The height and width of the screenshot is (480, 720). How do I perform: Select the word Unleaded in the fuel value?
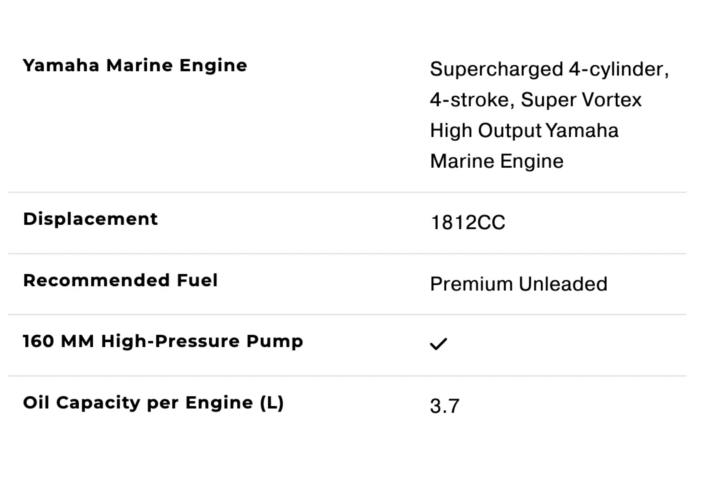point(563,284)
